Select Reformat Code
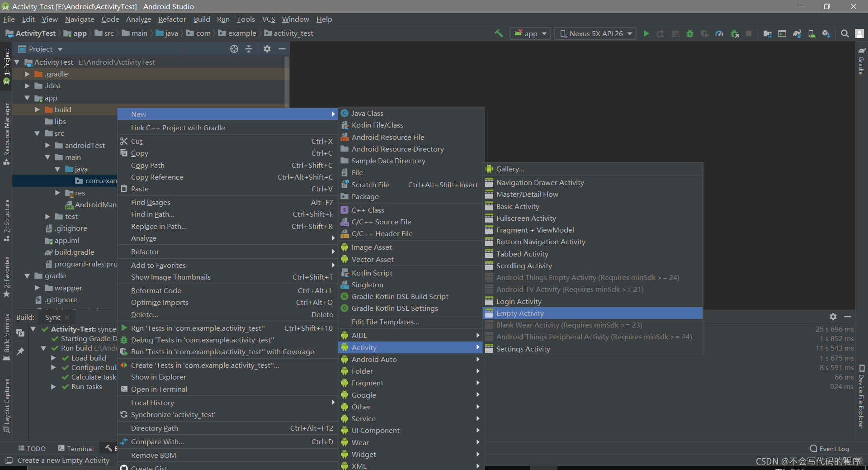The width and height of the screenshot is (868, 470). [227, 290]
